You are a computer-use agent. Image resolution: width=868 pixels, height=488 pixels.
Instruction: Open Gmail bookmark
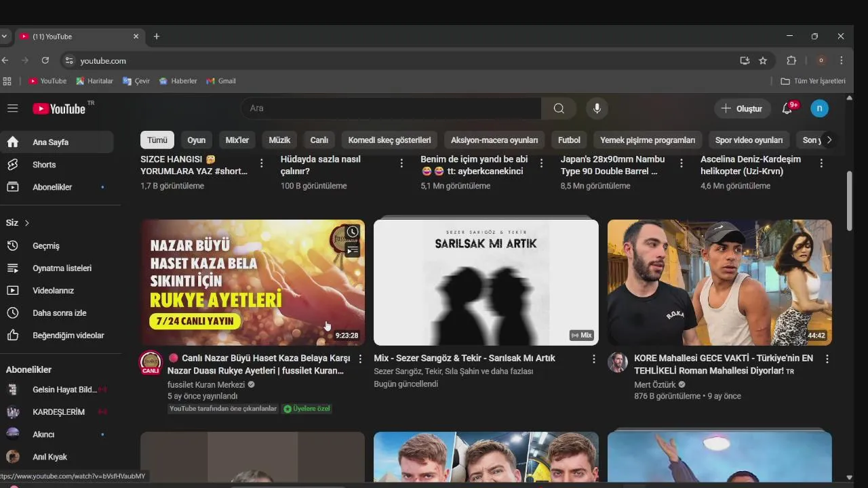(x=221, y=81)
